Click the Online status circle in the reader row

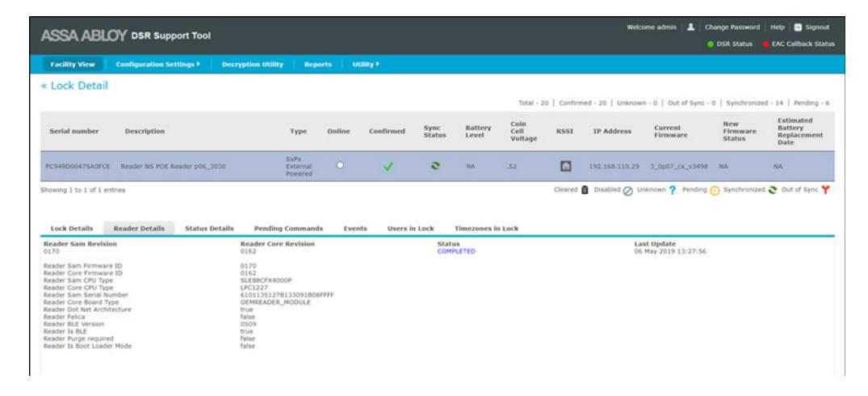(x=340, y=165)
